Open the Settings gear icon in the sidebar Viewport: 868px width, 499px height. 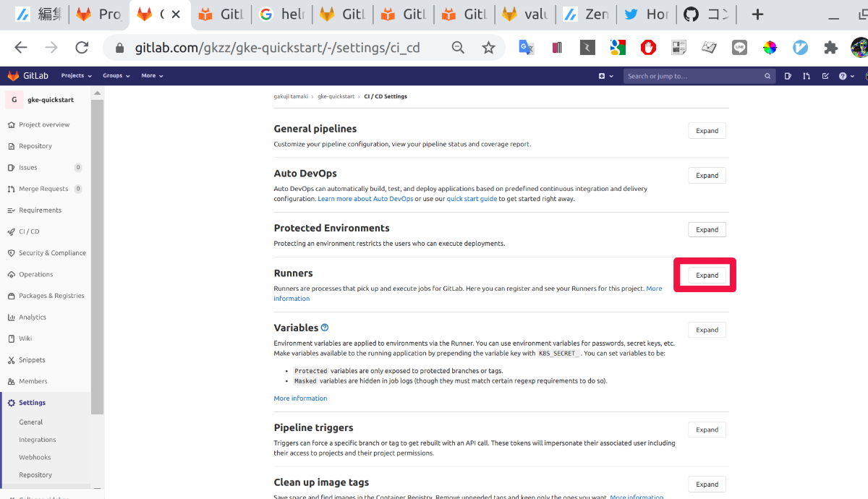point(11,403)
